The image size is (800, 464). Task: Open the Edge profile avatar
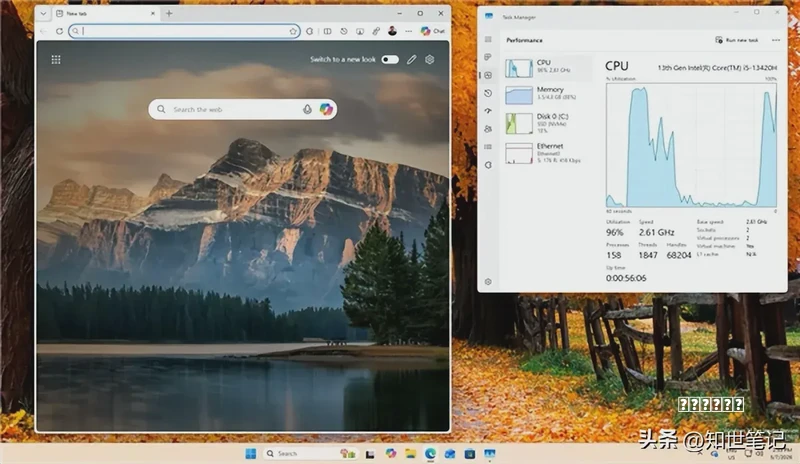point(392,31)
